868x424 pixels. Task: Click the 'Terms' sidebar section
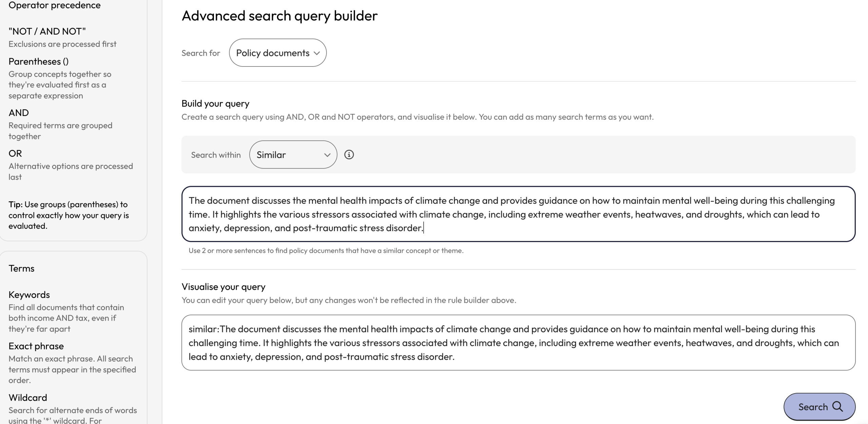coord(21,268)
